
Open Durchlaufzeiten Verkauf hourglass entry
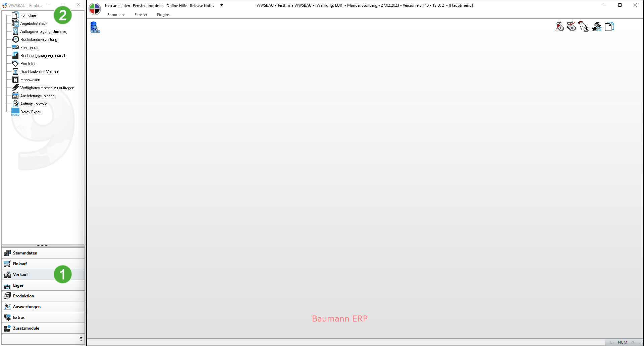point(39,72)
